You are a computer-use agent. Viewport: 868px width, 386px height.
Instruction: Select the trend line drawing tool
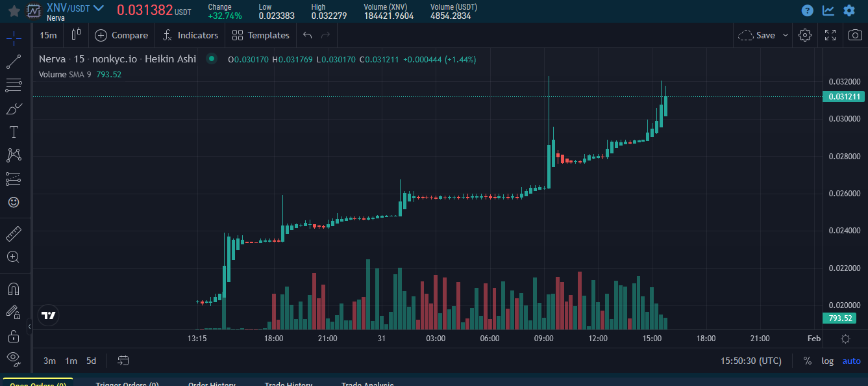pos(14,62)
